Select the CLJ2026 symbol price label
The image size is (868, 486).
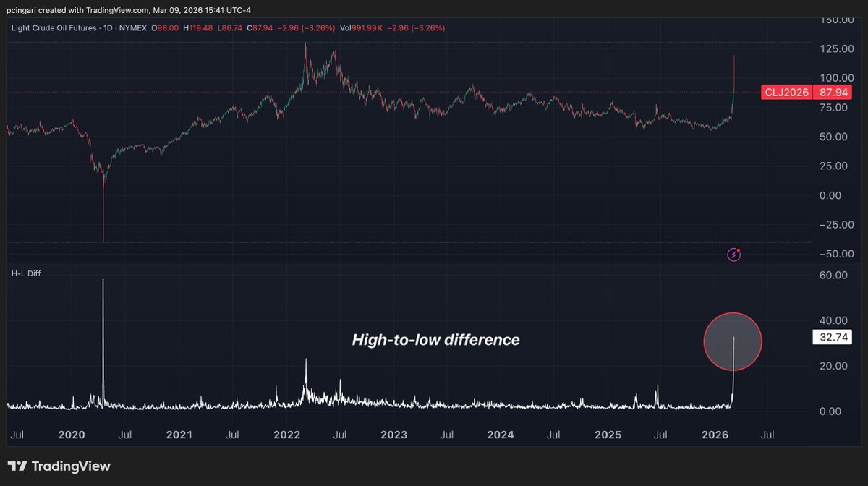coord(787,92)
